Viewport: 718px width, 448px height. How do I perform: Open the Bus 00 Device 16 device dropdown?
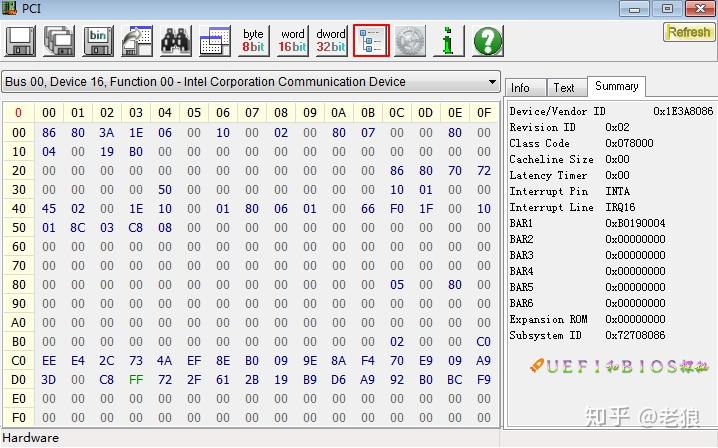[x=251, y=82]
